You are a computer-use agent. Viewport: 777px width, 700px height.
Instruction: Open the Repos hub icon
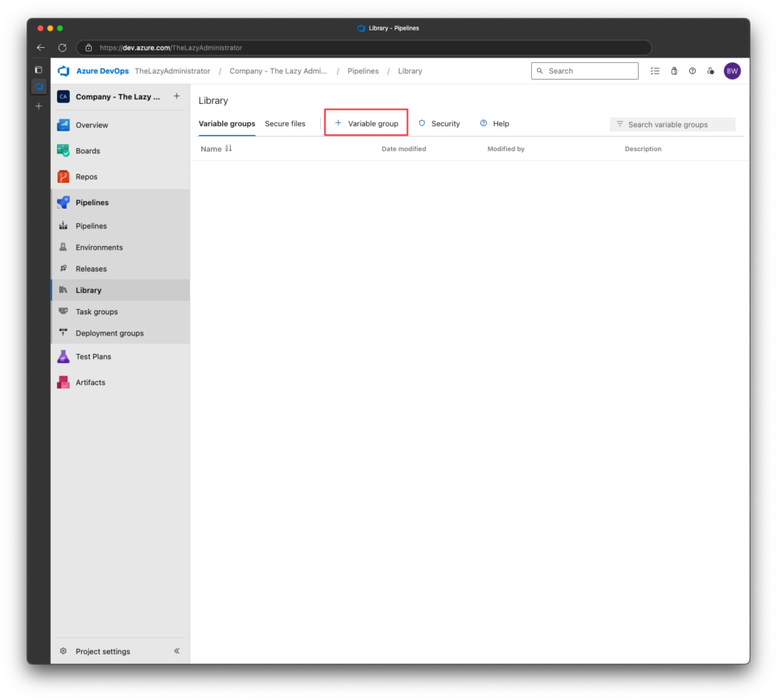[x=64, y=176]
